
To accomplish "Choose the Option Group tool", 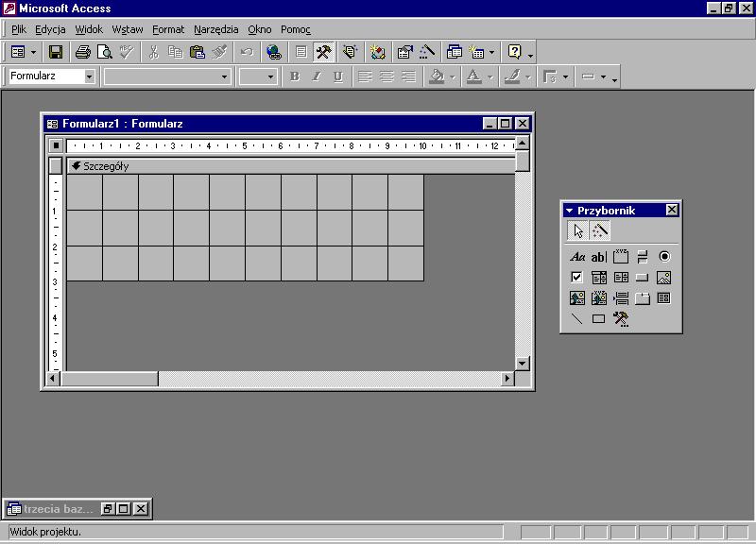I will point(621,257).
